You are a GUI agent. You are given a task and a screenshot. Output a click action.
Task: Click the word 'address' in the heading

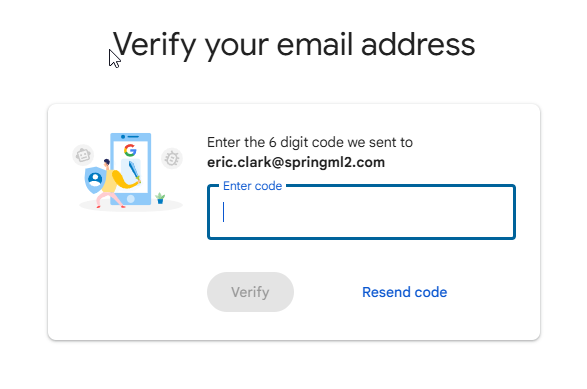tap(418, 44)
